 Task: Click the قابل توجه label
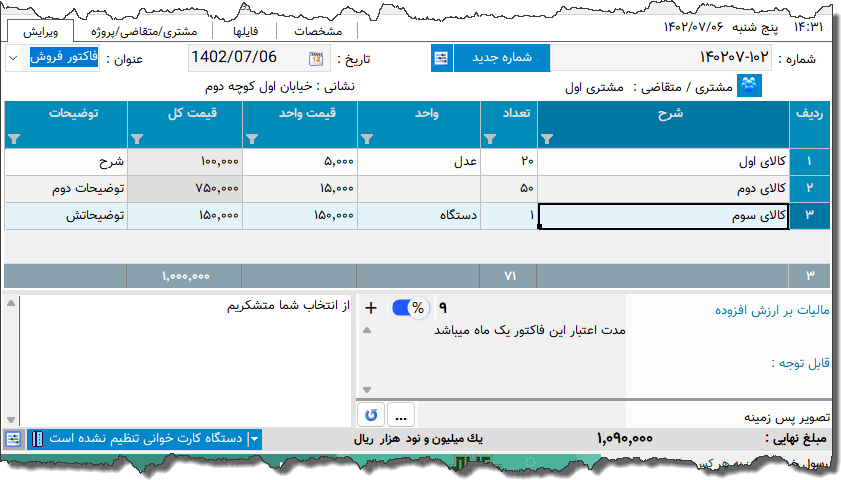point(800,363)
